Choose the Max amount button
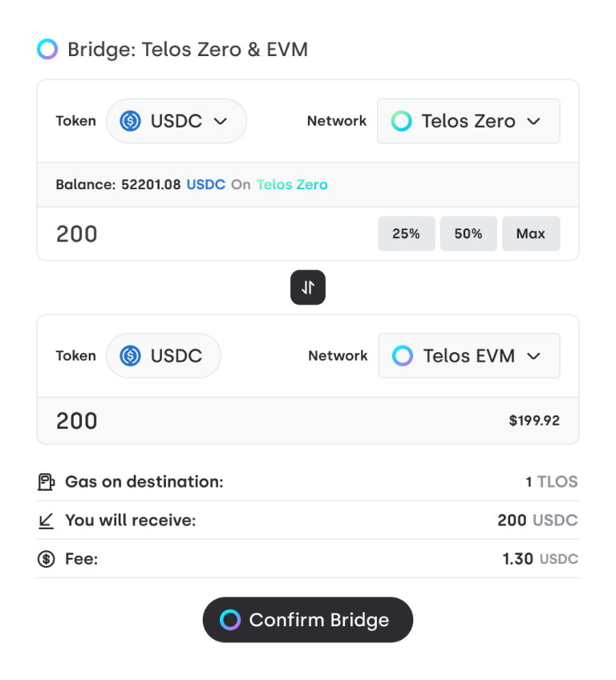This screenshot has width=616, height=680. [531, 234]
